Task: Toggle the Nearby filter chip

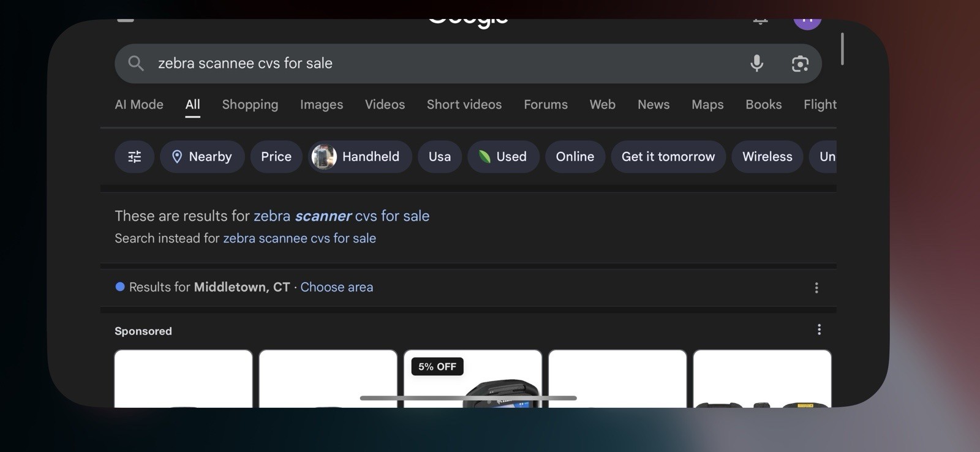Action: coord(202,157)
